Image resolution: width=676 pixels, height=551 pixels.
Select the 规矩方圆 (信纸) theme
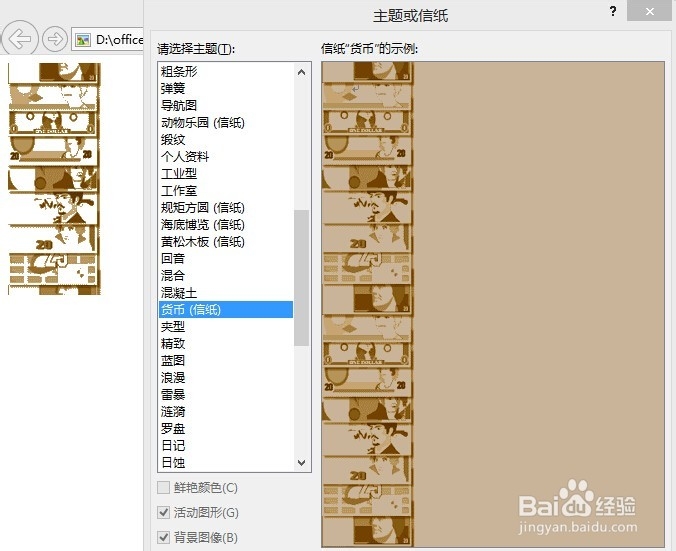coord(226,207)
